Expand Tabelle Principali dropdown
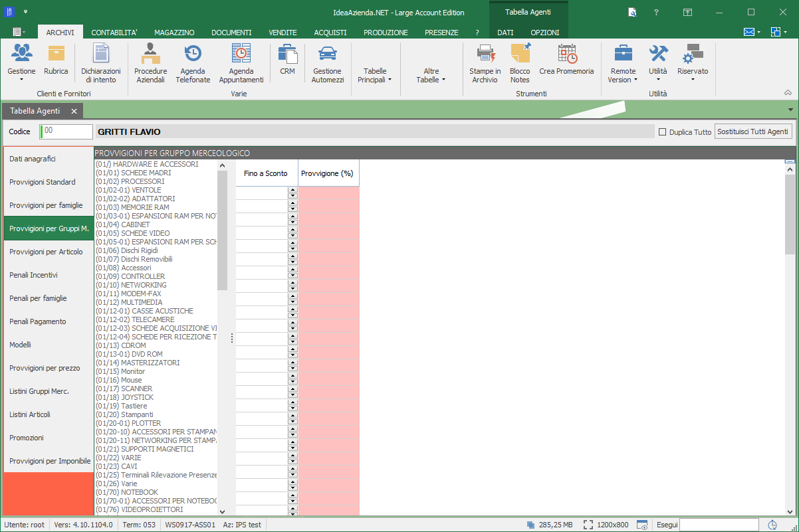Image resolution: width=799 pixels, height=532 pixels. click(375, 75)
